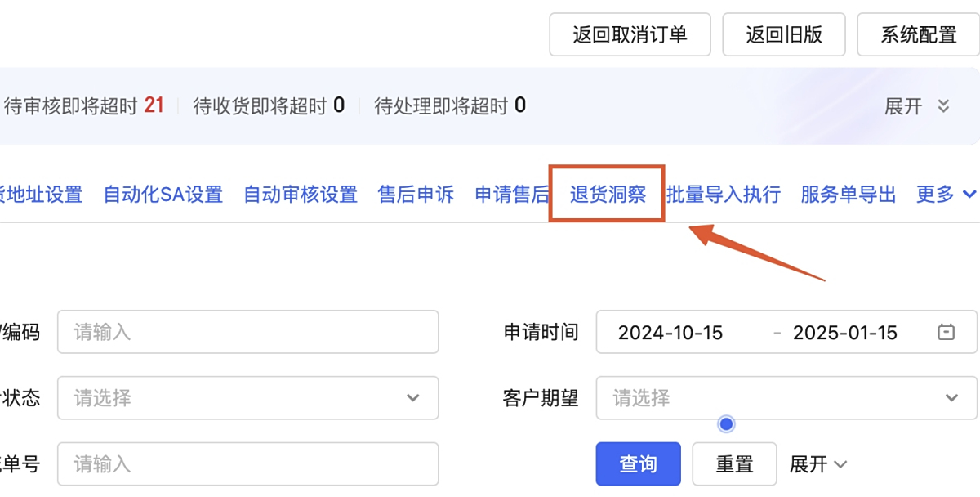
Task: Open the 更多 dropdown menu
Action: (x=946, y=195)
